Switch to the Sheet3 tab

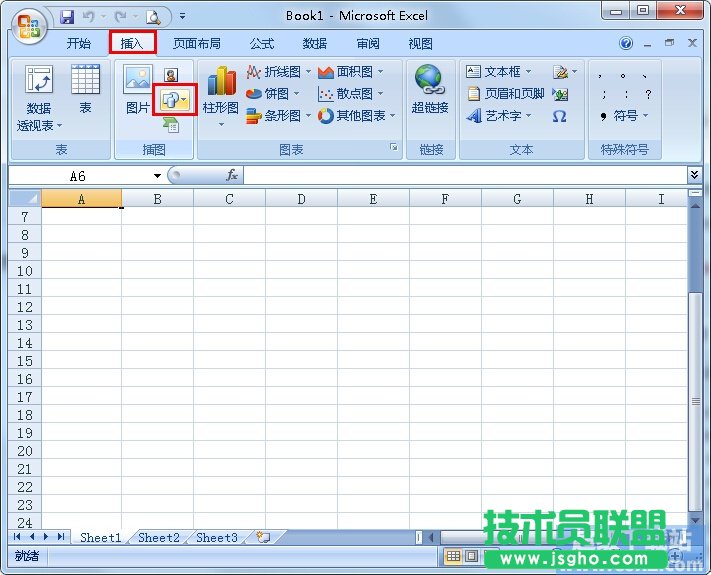217,537
